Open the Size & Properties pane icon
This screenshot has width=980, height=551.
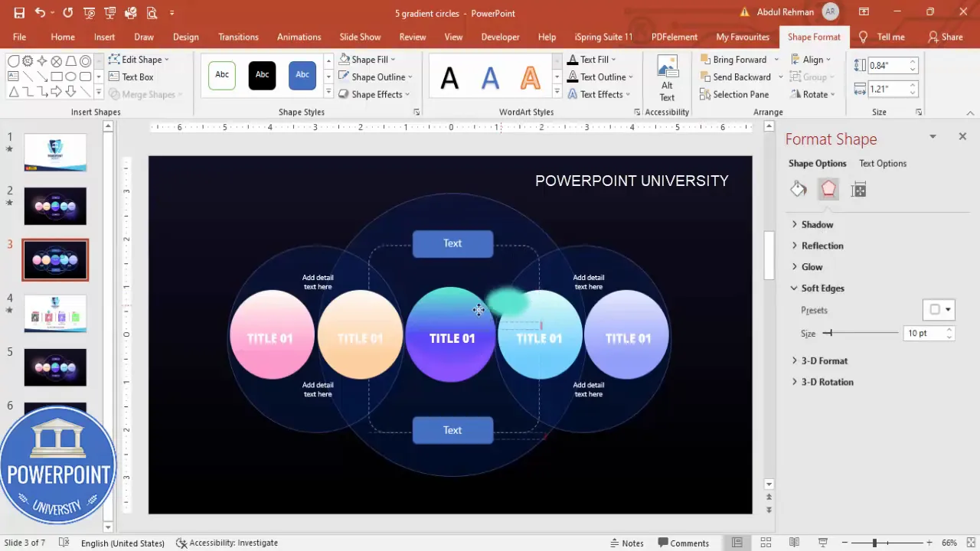(x=858, y=189)
